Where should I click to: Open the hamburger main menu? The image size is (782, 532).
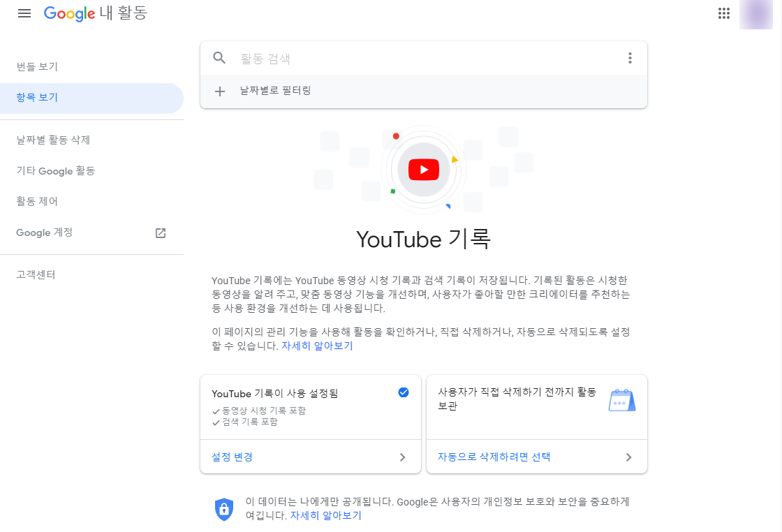24,13
